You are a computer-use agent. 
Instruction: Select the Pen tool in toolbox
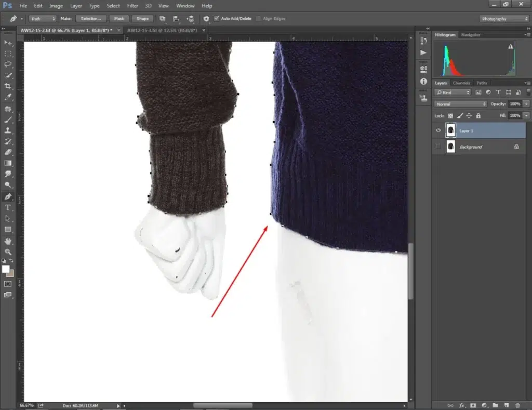click(x=8, y=196)
